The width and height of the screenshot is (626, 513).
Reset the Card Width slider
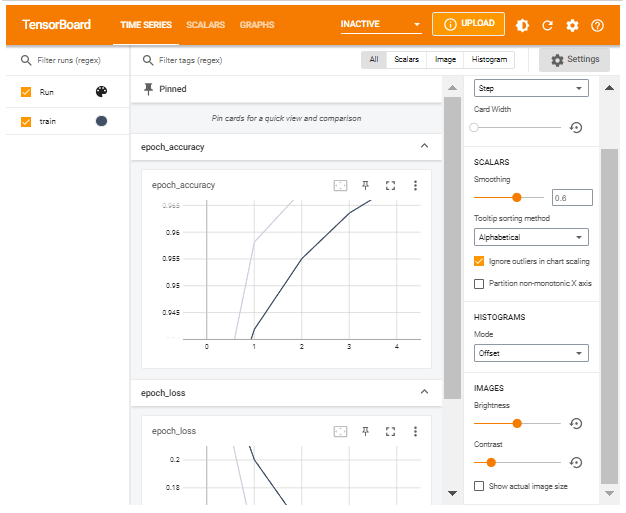click(576, 128)
